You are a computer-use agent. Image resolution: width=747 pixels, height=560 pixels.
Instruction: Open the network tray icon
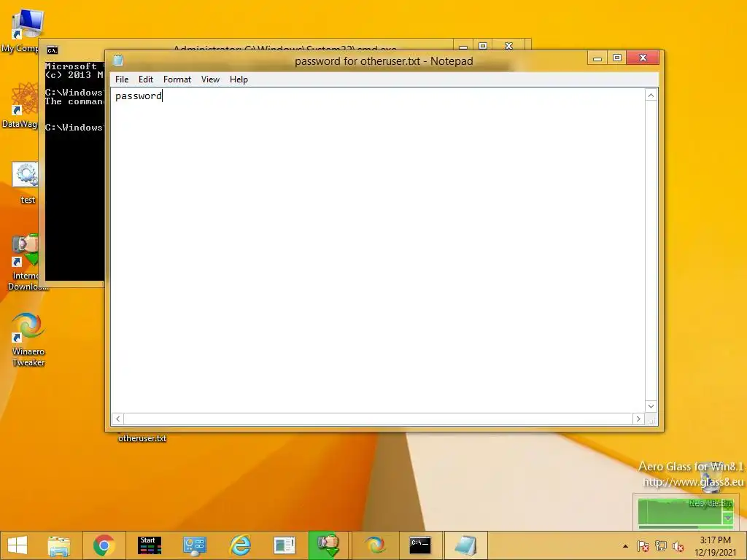coord(661,546)
